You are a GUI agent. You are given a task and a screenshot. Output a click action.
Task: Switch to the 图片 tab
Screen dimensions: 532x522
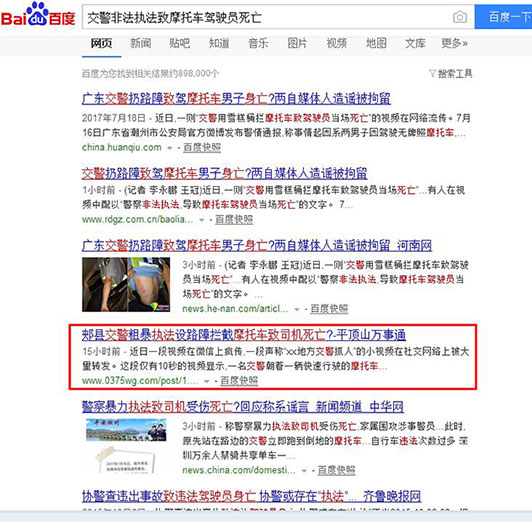tap(297, 43)
